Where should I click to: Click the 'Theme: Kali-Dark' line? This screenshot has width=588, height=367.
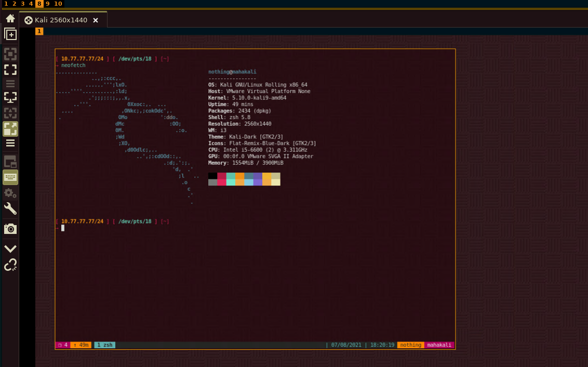246,137
